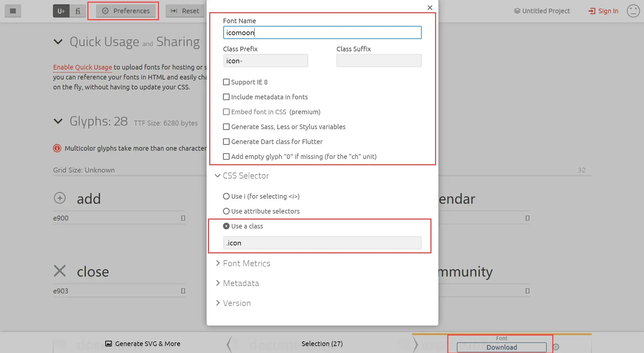Click the glyph character box on the community row
This screenshot has height=353, width=644.
coord(527,291)
